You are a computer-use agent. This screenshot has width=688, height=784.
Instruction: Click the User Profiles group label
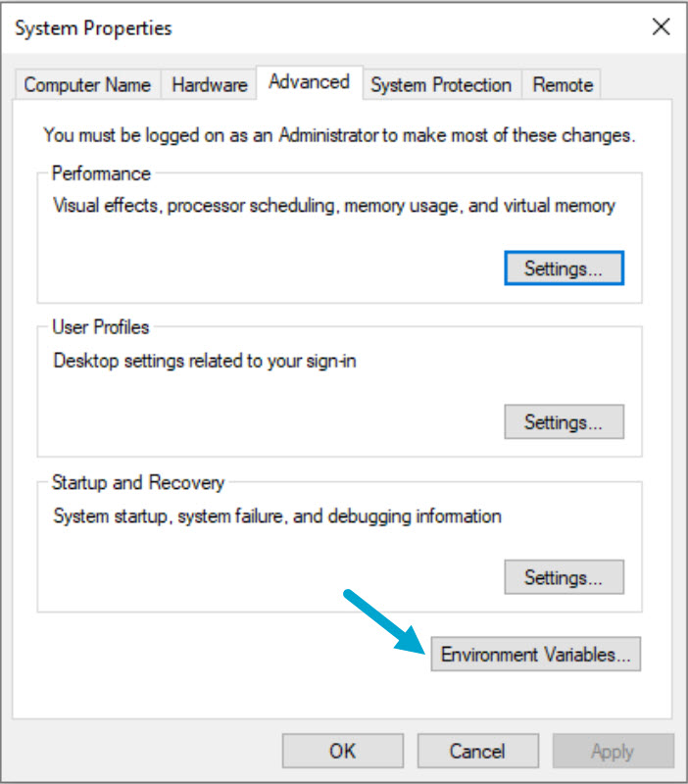click(x=100, y=327)
